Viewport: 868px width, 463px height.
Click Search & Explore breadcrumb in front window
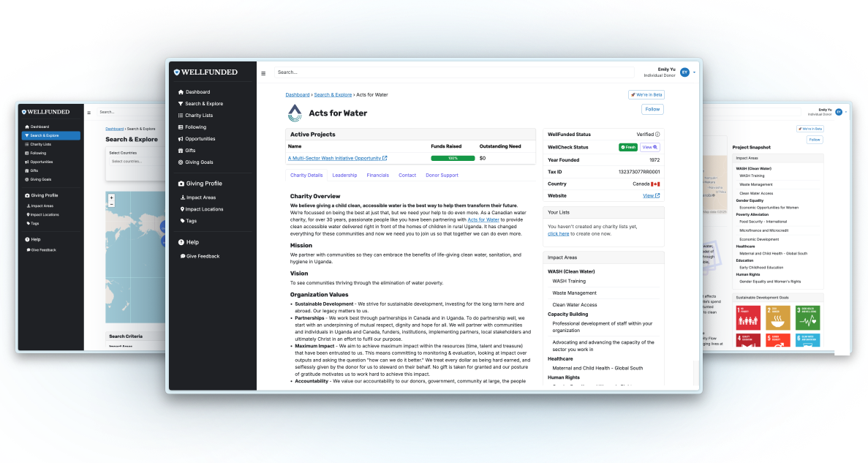pyautogui.click(x=333, y=94)
